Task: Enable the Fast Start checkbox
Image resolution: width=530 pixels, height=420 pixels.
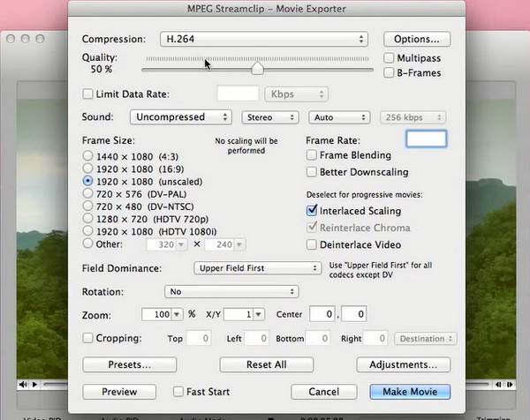Action: [178, 392]
